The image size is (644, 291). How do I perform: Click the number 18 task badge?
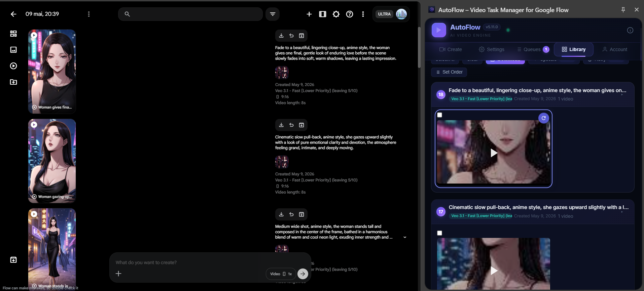pyautogui.click(x=441, y=94)
